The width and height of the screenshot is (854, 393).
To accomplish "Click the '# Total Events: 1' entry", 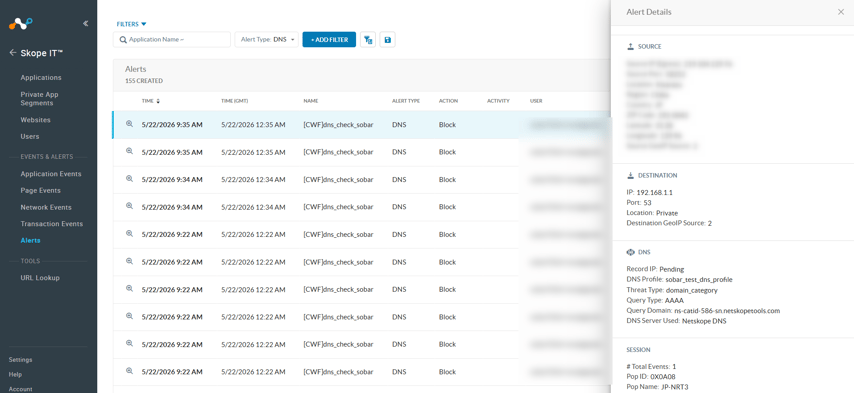I will [x=651, y=366].
